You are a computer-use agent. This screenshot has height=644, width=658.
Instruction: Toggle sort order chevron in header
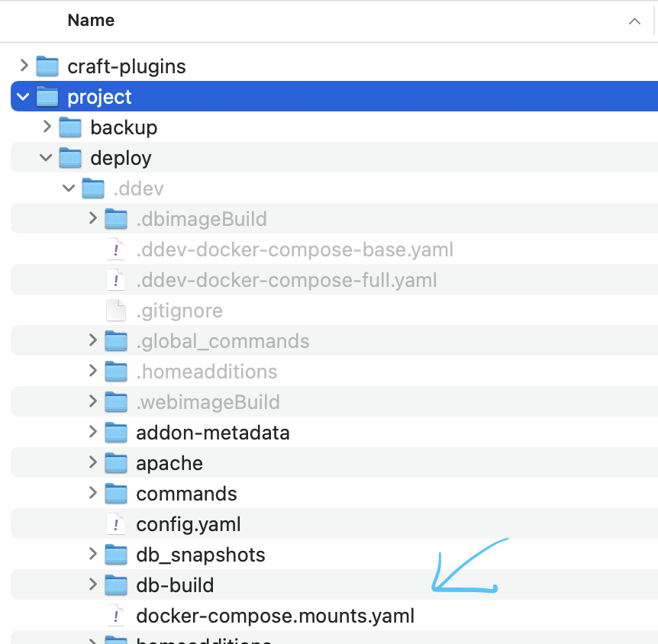click(634, 21)
